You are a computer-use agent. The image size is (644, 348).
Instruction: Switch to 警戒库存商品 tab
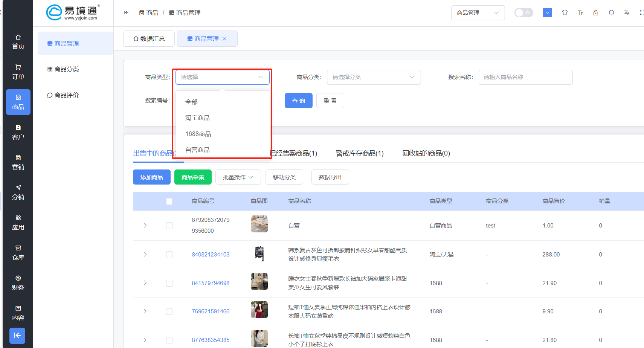click(x=359, y=153)
